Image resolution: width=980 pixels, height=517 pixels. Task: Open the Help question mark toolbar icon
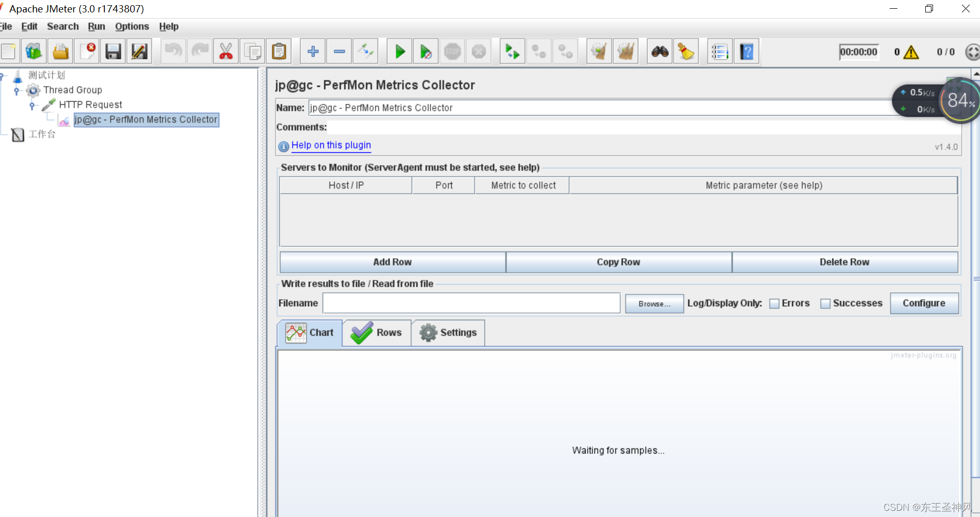coord(747,52)
